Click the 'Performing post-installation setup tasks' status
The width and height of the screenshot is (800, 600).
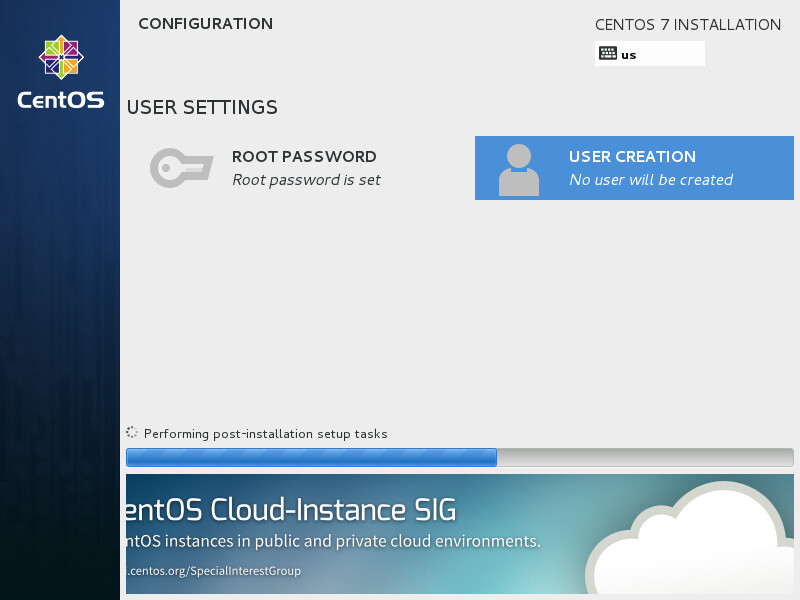[x=265, y=434]
